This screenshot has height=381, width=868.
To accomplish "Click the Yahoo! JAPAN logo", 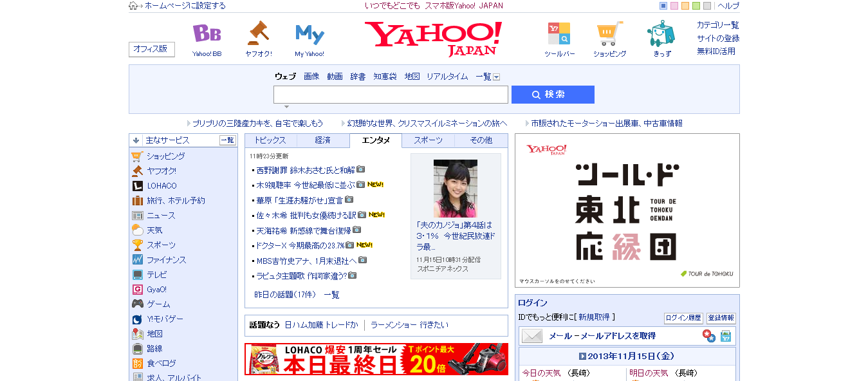I will click(433, 39).
